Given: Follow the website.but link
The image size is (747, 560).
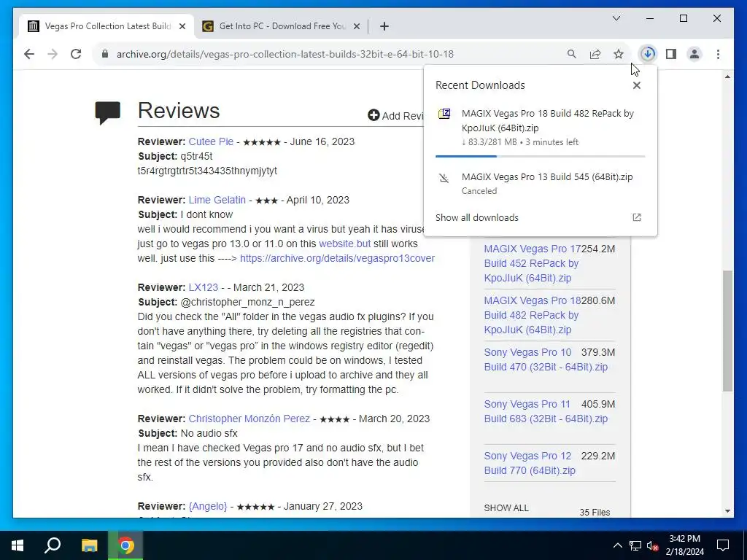Looking at the screenshot, I should pyautogui.click(x=344, y=244).
